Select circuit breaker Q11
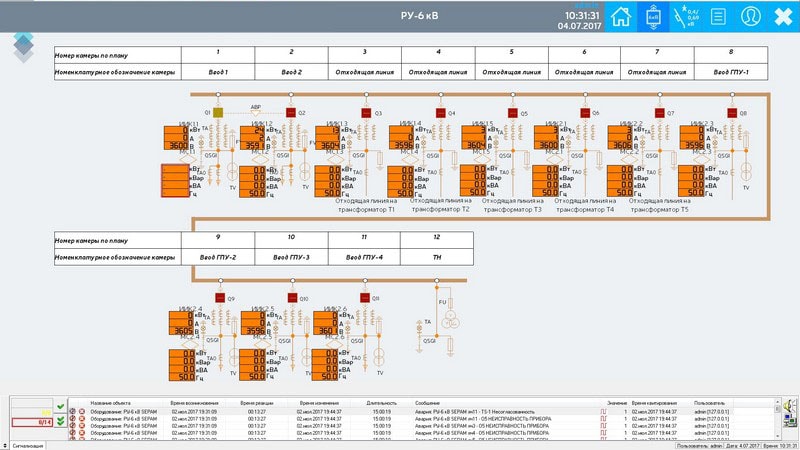Screen dimensions: 800x450 point(365,298)
